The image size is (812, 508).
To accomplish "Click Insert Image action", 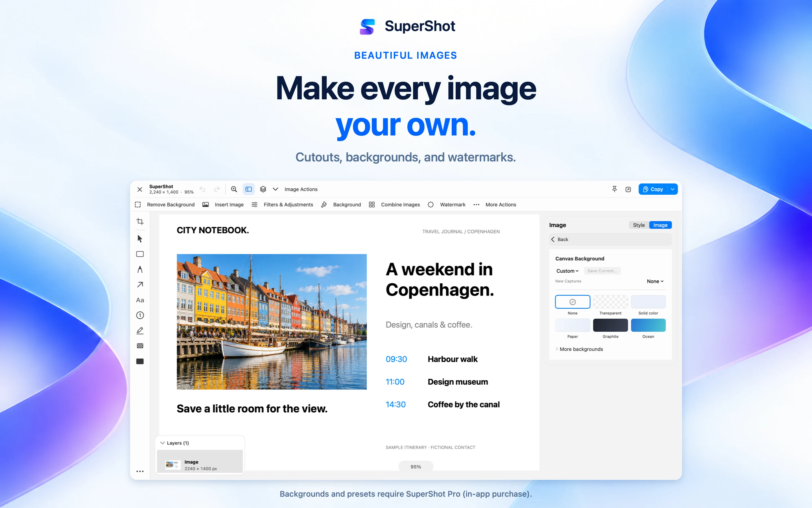I will (223, 205).
